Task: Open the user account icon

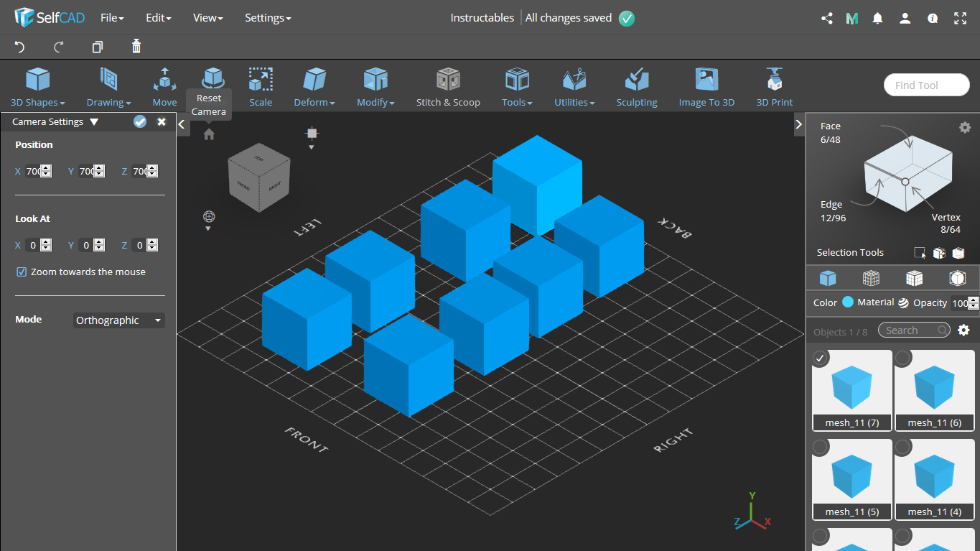Action: pyautogui.click(x=905, y=19)
